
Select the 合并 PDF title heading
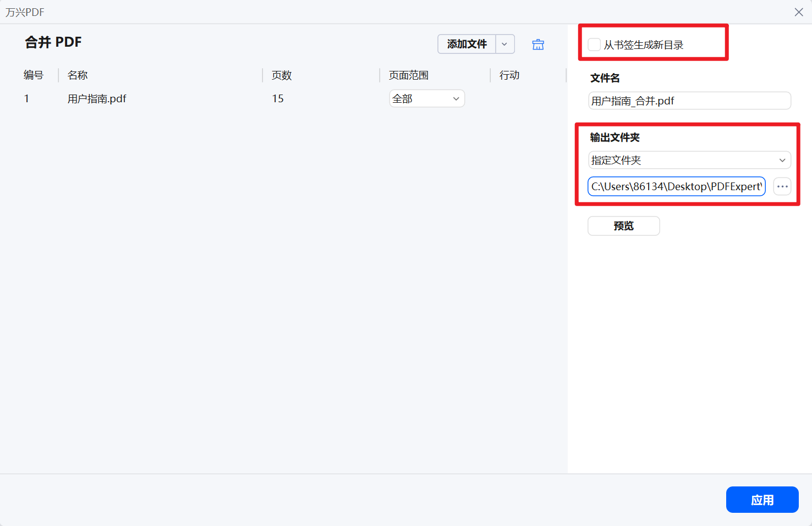pyautogui.click(x=53, y=42)
